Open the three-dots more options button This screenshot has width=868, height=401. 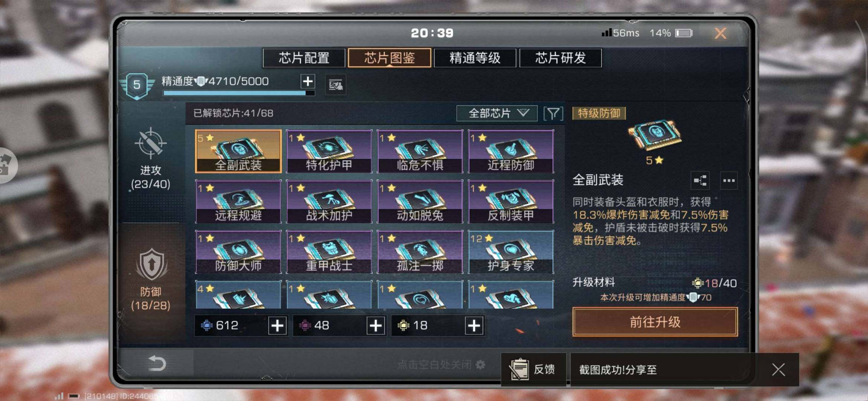729,181
